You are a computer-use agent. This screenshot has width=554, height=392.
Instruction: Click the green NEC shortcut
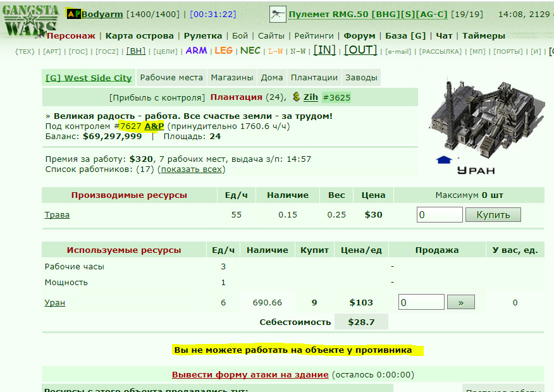pos(250,51)
